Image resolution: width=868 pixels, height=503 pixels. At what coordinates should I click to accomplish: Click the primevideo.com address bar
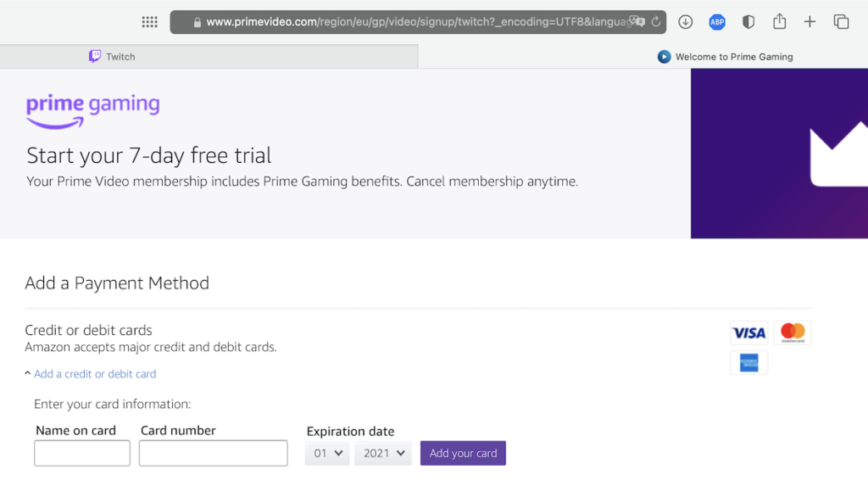407,22
